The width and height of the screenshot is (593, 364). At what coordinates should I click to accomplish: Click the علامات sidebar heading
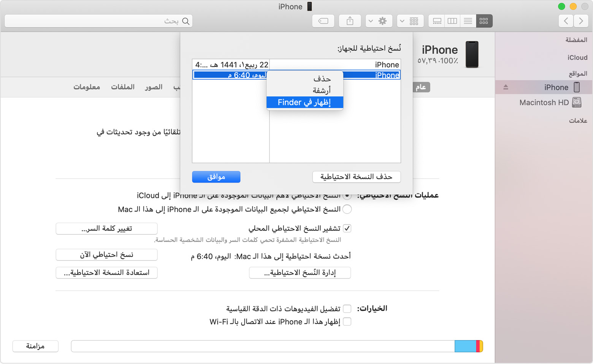click(x=578, y=120)
